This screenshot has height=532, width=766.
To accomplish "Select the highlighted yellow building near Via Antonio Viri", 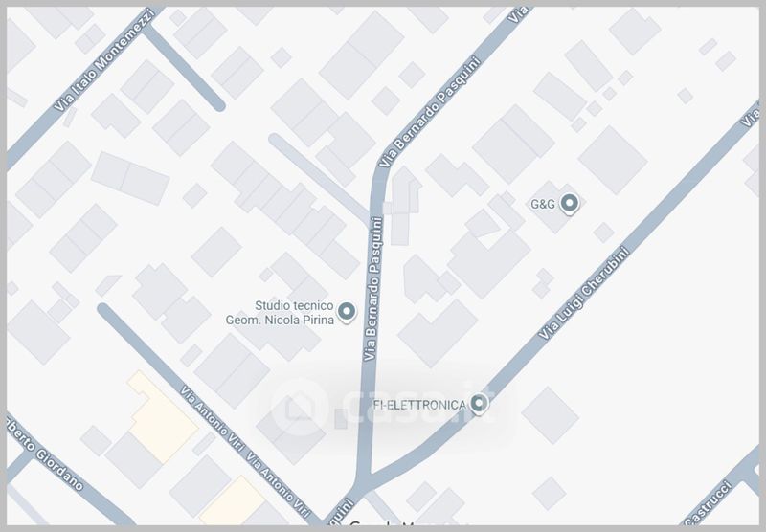I will [162, 418].
